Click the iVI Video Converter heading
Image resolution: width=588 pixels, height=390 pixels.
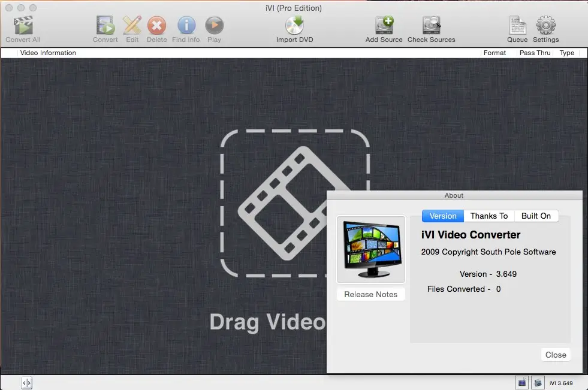click(471, 235)
